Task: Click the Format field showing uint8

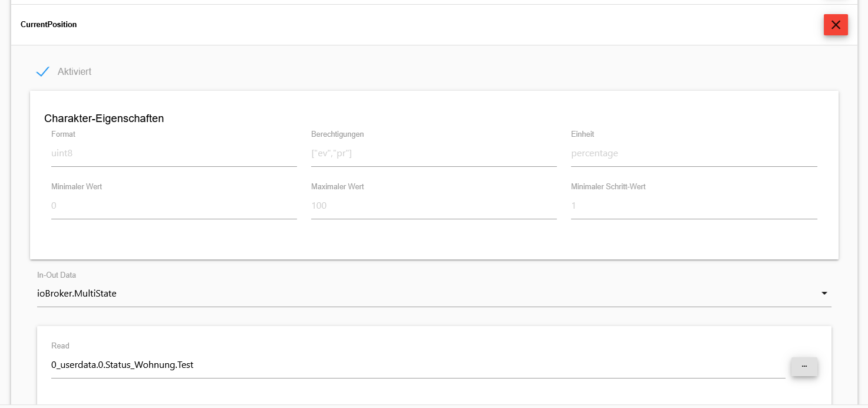Action: click(x=174, y=153)
